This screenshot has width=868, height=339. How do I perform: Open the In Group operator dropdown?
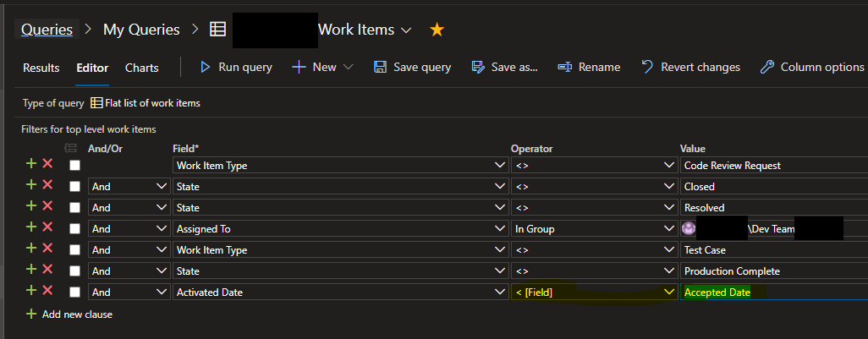(x=668, y=229)
